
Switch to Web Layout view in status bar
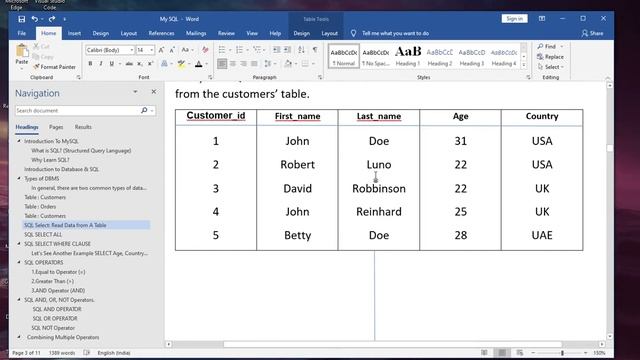pos(520,353)
